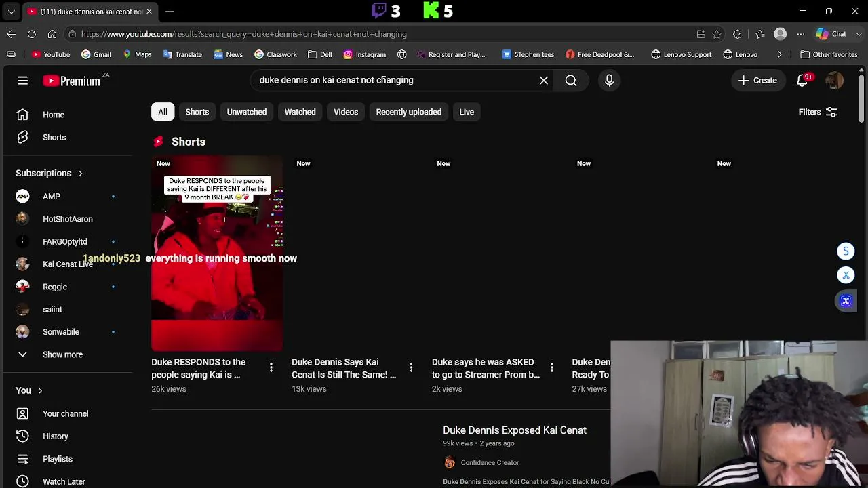Select the Unwatched filter chip

[x=247, y=112]
